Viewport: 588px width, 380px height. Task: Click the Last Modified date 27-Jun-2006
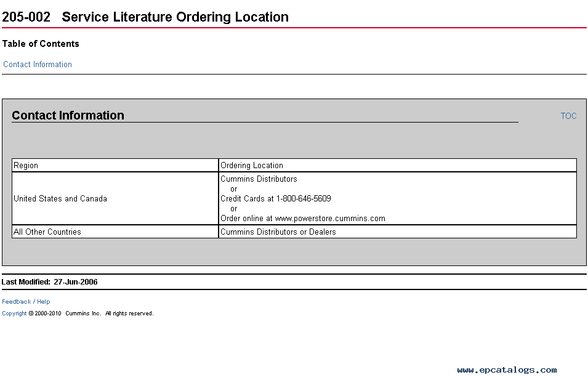point(76,282)
